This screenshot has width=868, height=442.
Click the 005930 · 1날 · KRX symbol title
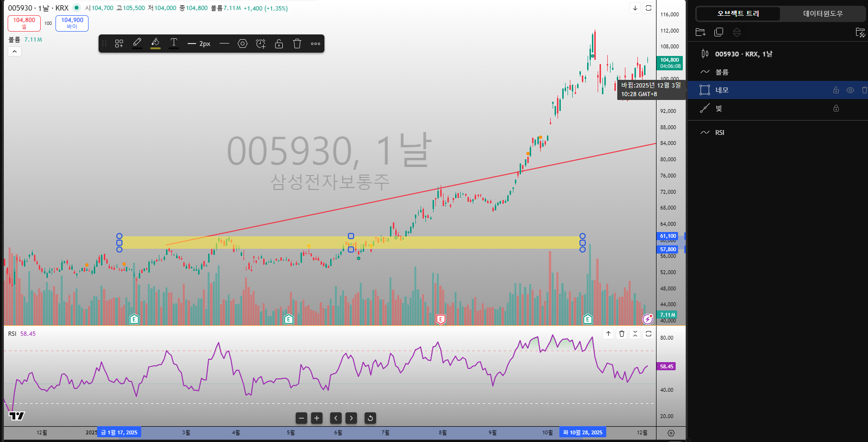pos(38,8)
